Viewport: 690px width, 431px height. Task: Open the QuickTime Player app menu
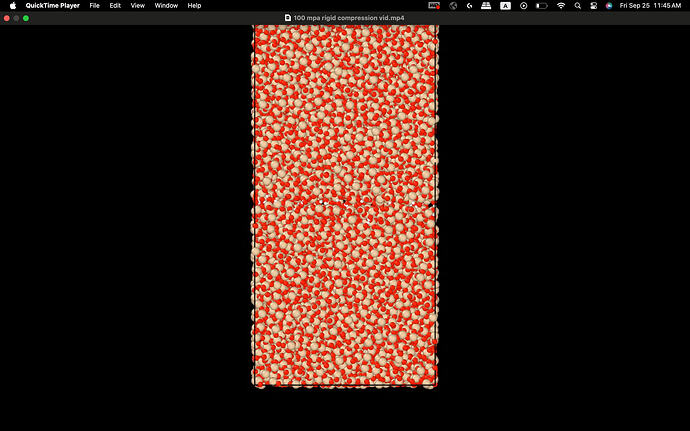52,6
